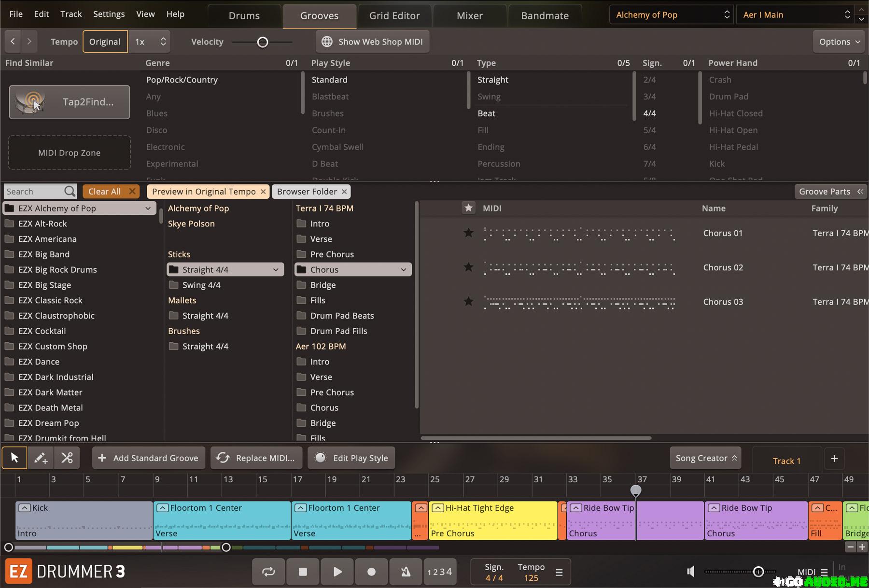Open the MIDI settings menu icon
869x588 pixels.
[x=824, y=572]
